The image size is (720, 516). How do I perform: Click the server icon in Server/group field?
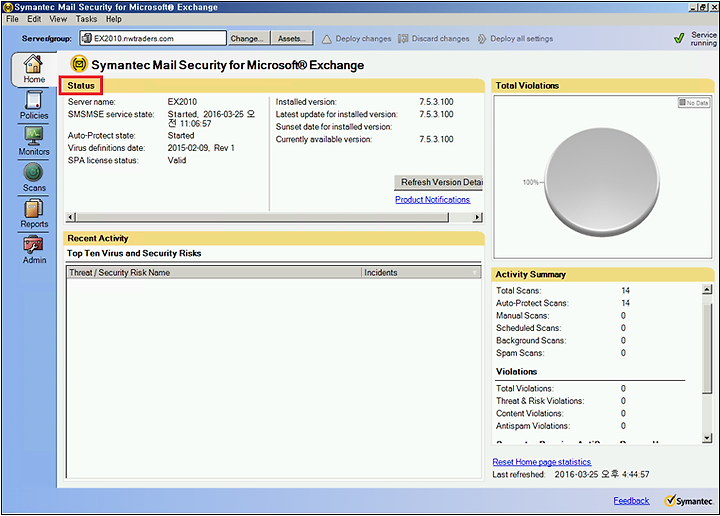pyautogui.click(x=86, y=38)
